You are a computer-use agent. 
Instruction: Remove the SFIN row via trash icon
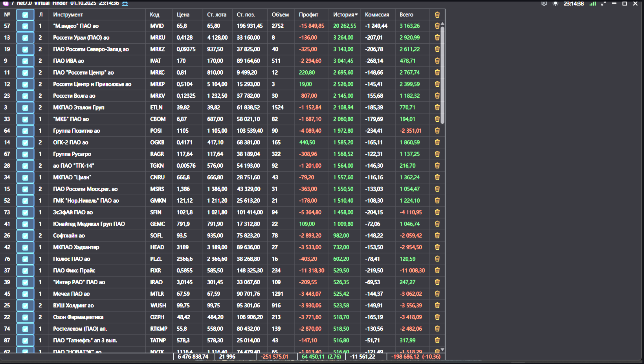click(x=437, y=212)
